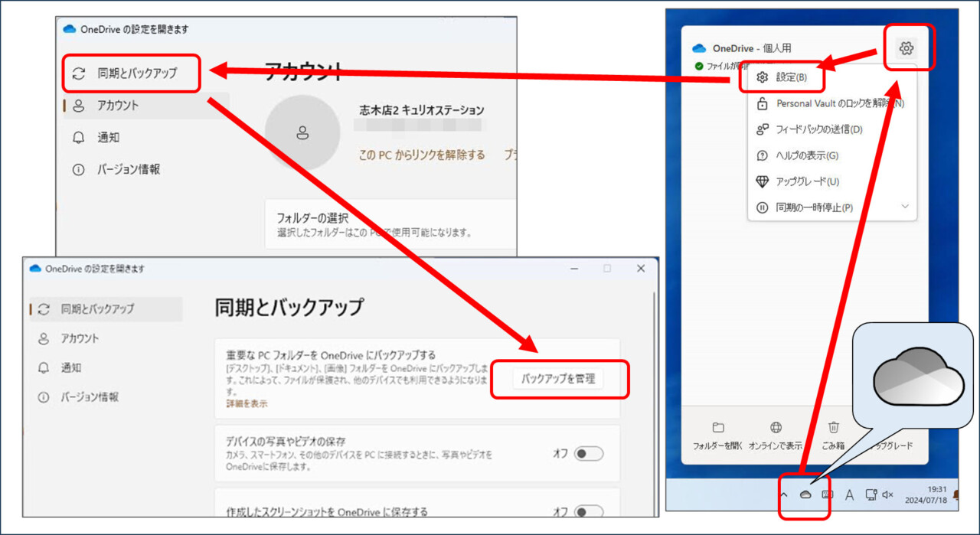Toggle デバイスの写真やビデオの保存 switch
This screenshot has width=980, height=535.
coord(589,454)
